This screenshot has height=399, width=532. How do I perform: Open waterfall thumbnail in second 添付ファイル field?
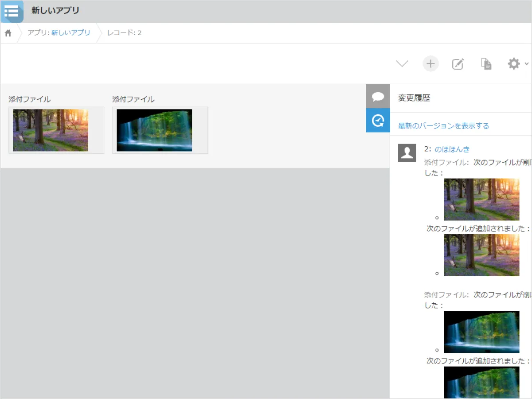[154, 130]
